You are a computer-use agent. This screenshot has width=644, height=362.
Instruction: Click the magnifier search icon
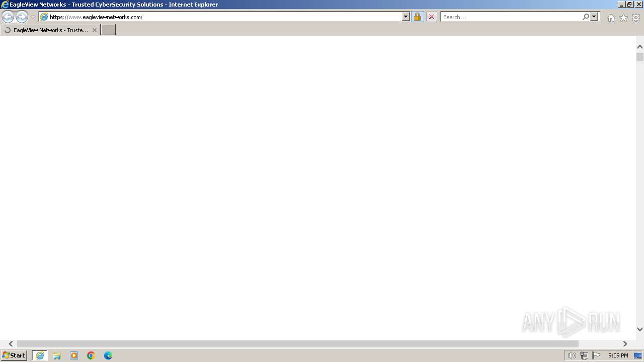(586, 17)
